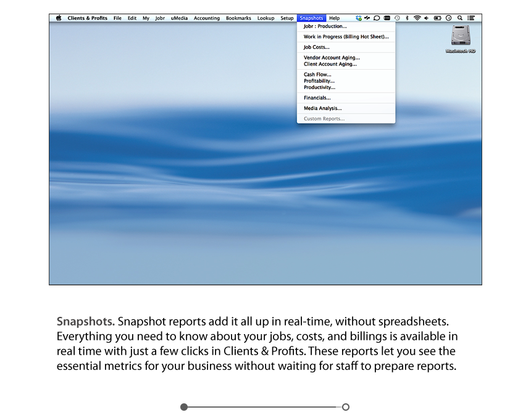Click the battery status icon
This screenshot has height=420, width=531.
click(438, 18)
